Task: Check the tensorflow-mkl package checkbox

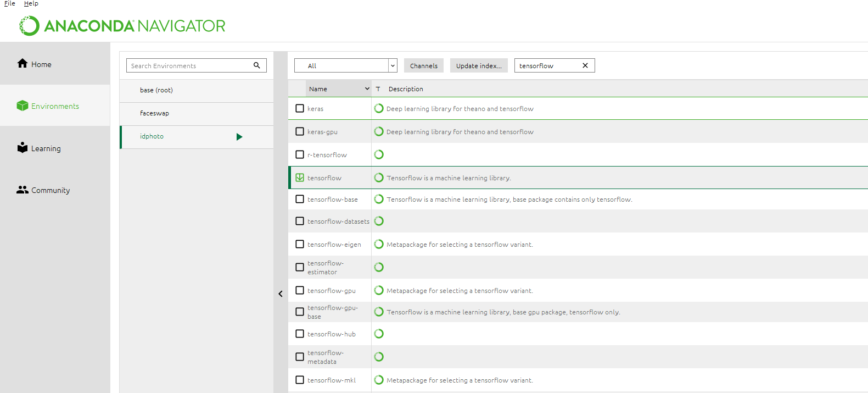Action: click(300, 380)
